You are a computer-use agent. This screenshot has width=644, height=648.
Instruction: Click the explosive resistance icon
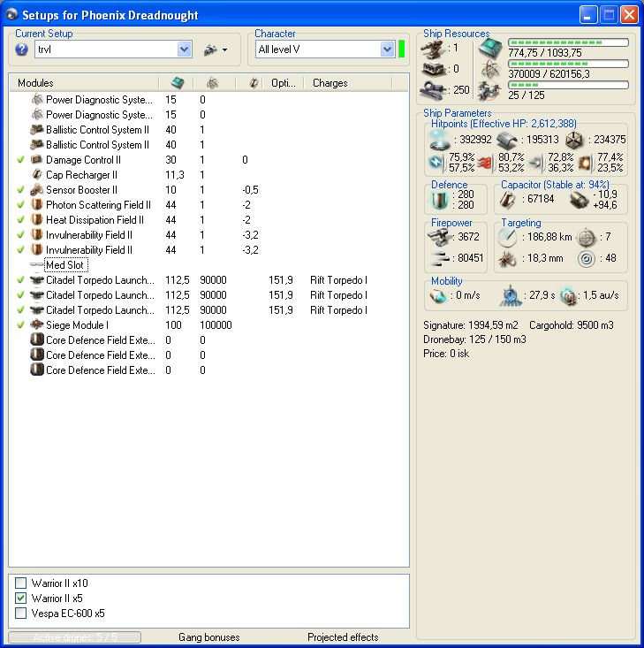pyautogui.click(x=587, y=163)
